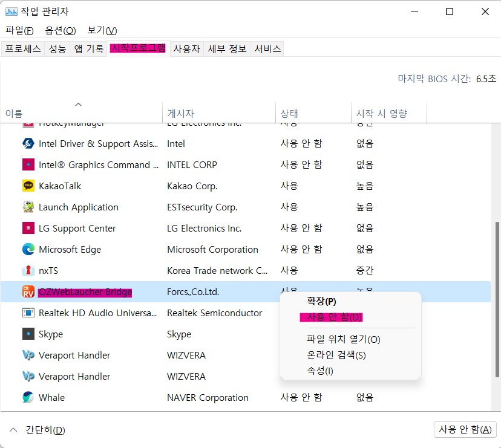Maximize the Task Manager window

[x=449, y=11]
